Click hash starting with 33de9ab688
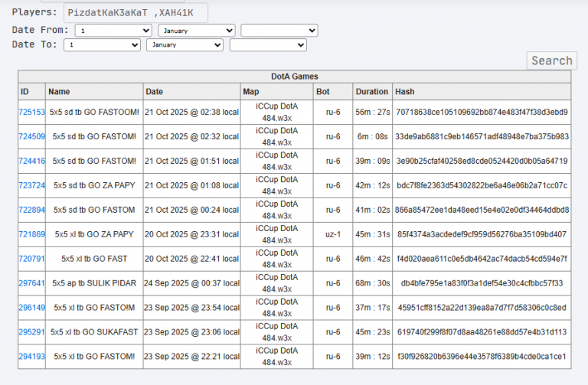The height and width of the screenshot is (385, 588). [x=482, y=136]
